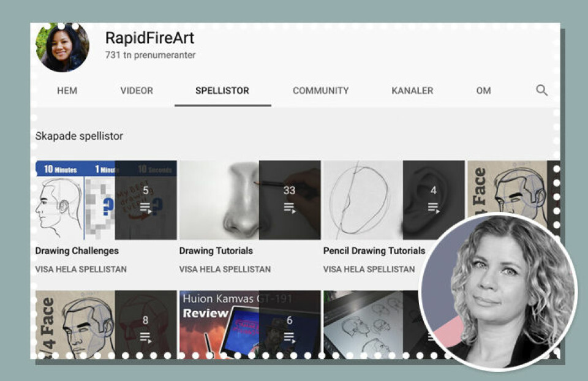
Task: Click playlist icon showing 5 videos
Action: click(145, 208)
